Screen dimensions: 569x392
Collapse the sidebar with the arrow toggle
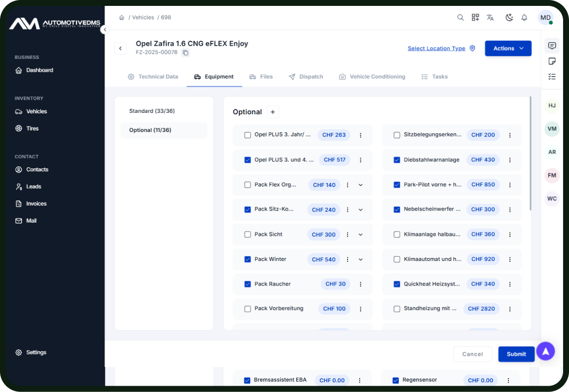click(x=104, y=29)
